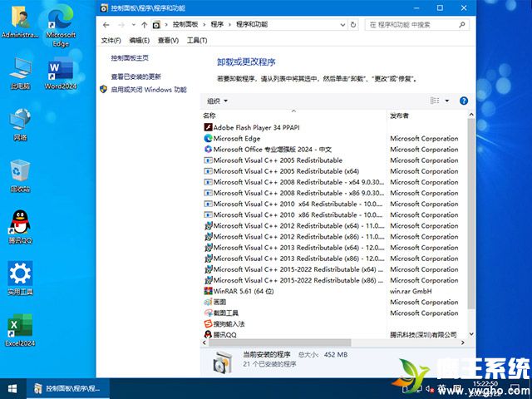Image resolution: width=532 pixels, height=399 pixels.
Task: Click the search magnifier icon
Action: (x=461, y=24)
